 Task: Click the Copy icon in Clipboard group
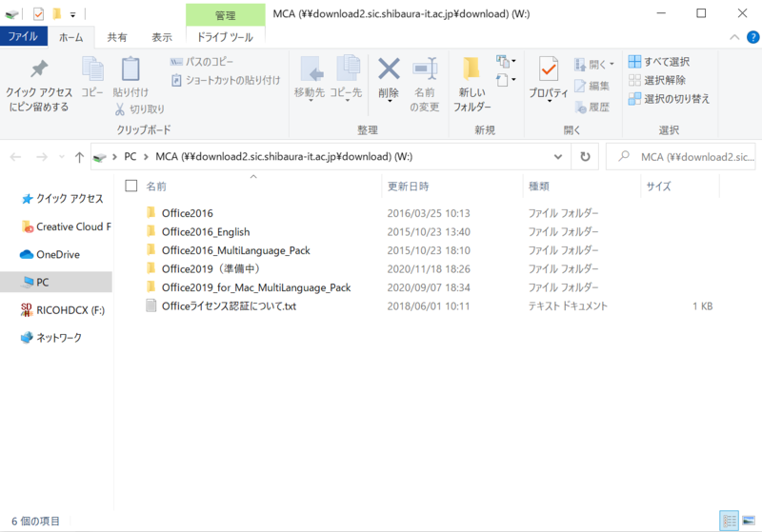coord(92,69)
